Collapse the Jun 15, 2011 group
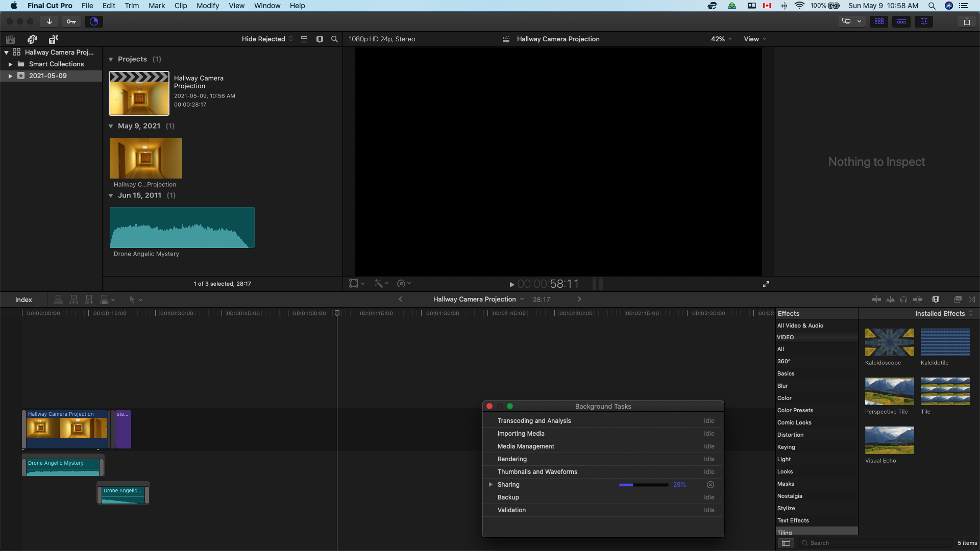 111,195
